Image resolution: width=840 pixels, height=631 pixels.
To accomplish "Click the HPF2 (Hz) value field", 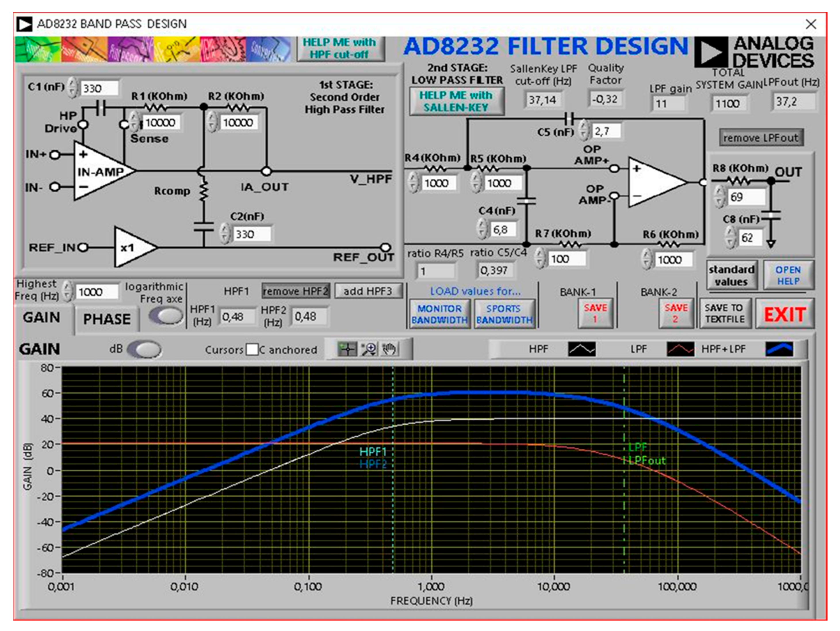I will pos(309,316).
